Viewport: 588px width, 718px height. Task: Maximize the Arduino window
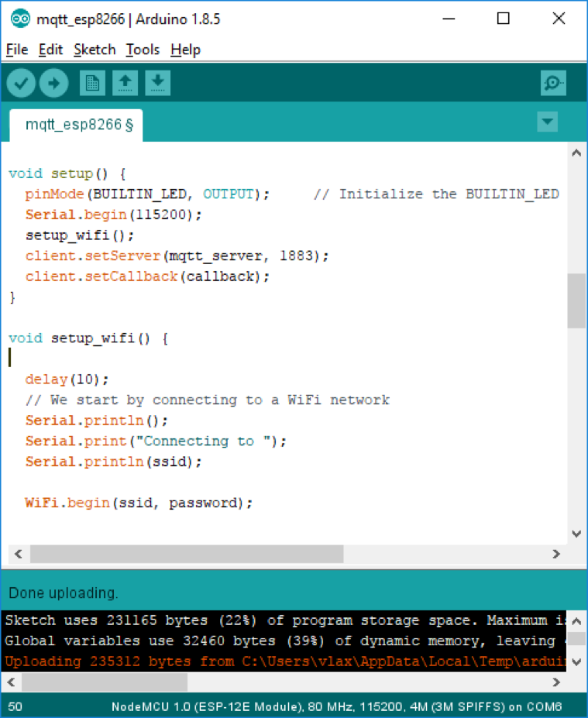point(504,19)
